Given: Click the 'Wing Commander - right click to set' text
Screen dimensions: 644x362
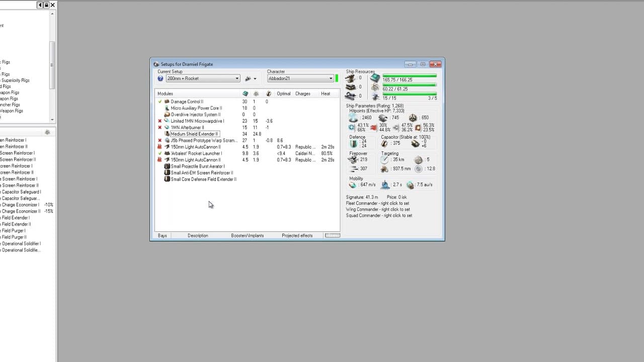Looking at the screenshot, I should (x=378, y=209).
